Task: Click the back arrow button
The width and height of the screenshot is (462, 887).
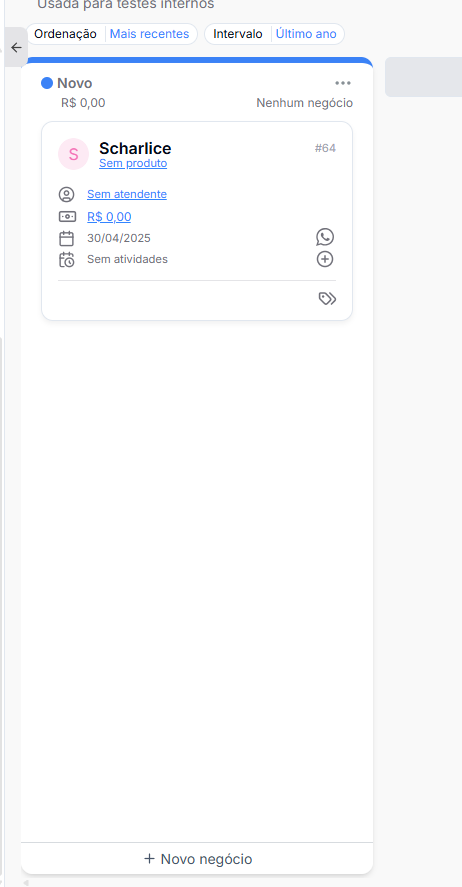Action: tap(16, 48)
